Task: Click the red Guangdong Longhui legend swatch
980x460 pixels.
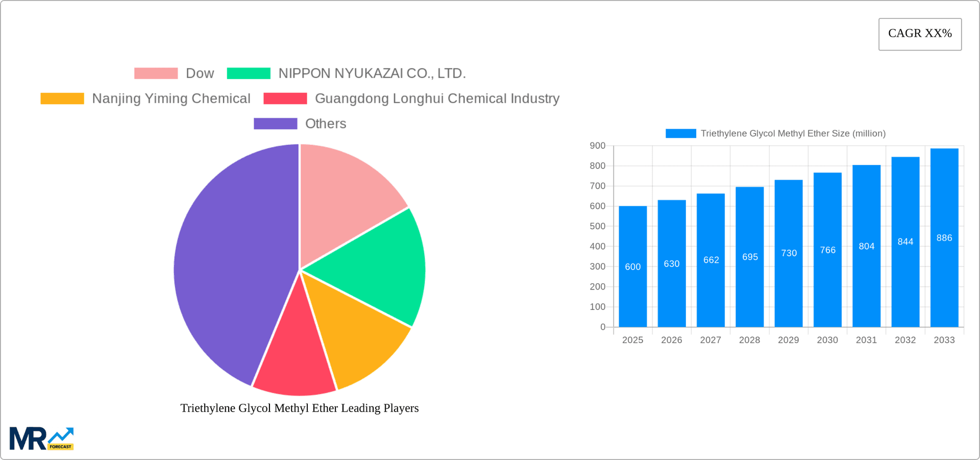Action: click(x=284, y=99)
